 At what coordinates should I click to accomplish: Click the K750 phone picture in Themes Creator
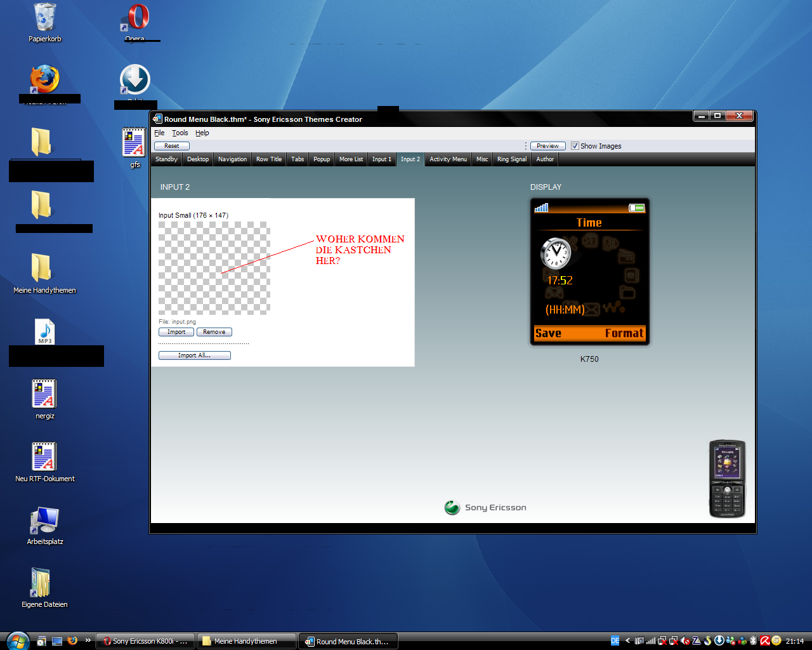click(727, 479)
